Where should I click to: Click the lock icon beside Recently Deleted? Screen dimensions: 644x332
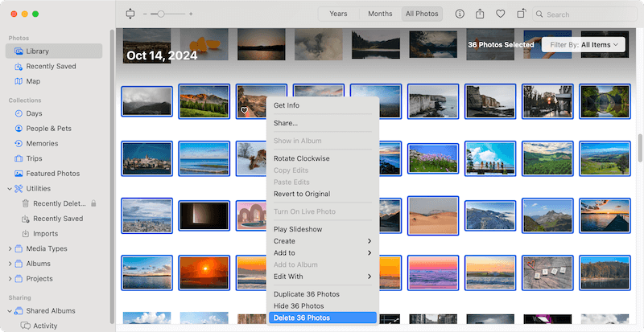(93, 203)
